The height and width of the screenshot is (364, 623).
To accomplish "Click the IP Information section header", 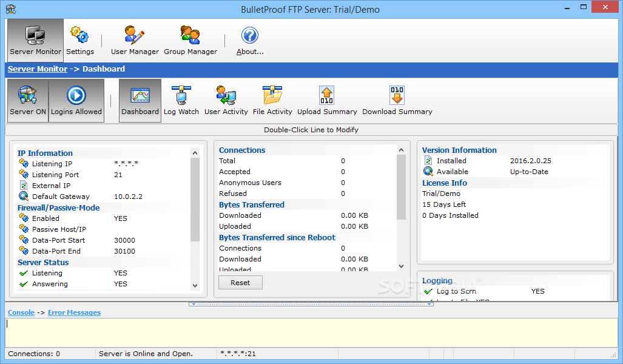I will click(x=45, y=153).
